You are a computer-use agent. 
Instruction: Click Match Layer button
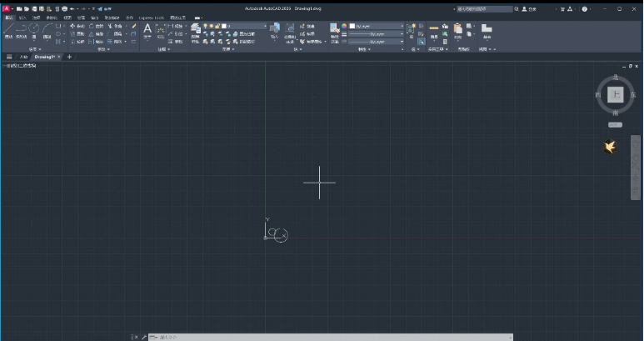point(244,42)
